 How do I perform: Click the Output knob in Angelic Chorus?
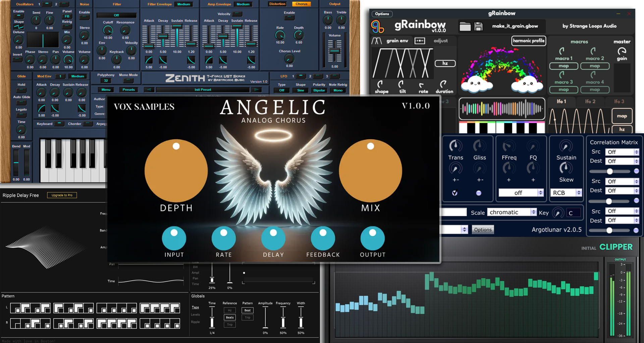[x=373, y=238]
